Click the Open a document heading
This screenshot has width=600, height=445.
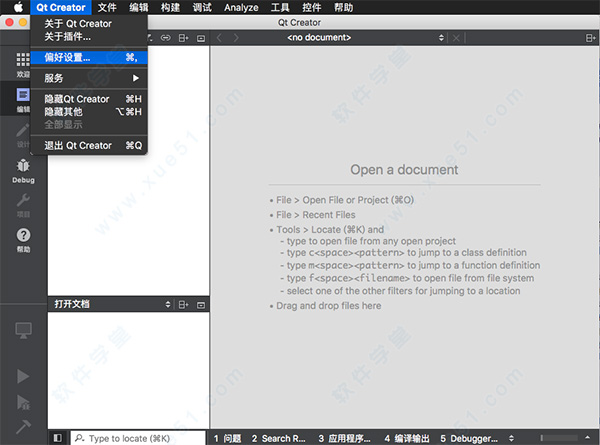[x=404, y=170]
